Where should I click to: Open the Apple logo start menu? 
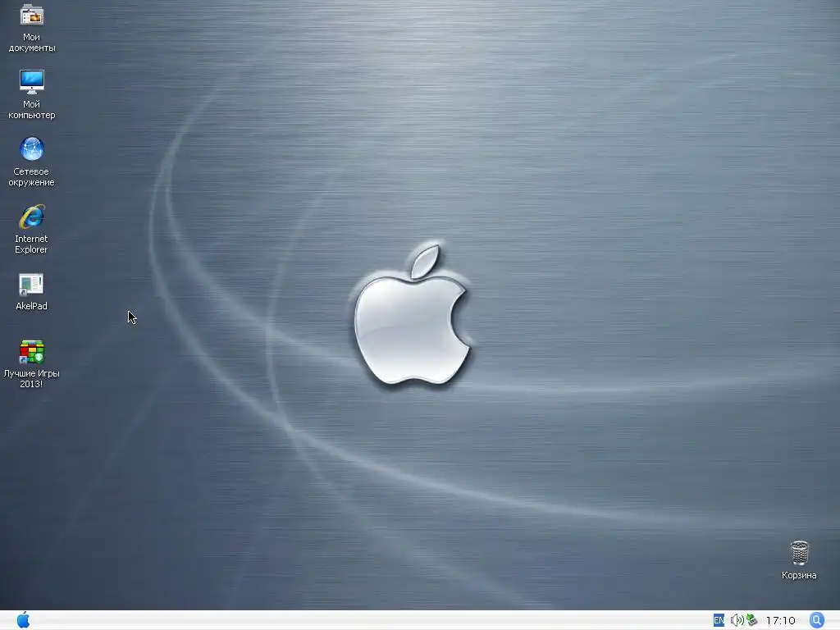click(24, 620)
